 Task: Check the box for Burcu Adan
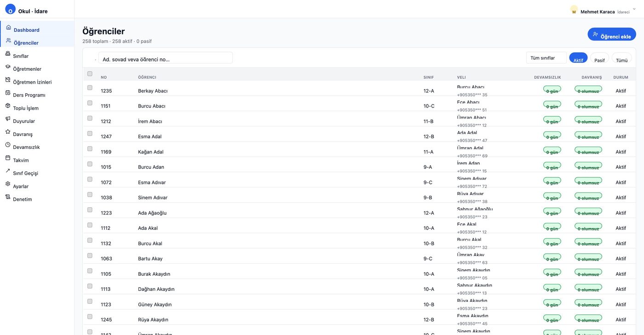point(90,164)
